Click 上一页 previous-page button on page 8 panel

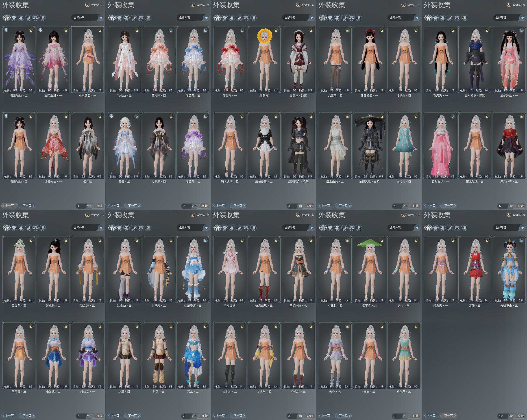click(220, 416)
